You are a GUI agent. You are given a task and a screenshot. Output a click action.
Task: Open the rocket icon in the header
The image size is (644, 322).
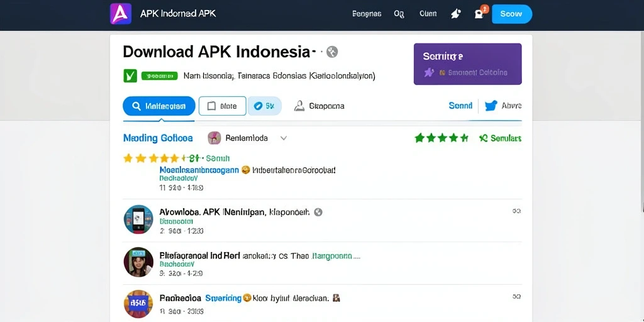(x=455, y=14)
